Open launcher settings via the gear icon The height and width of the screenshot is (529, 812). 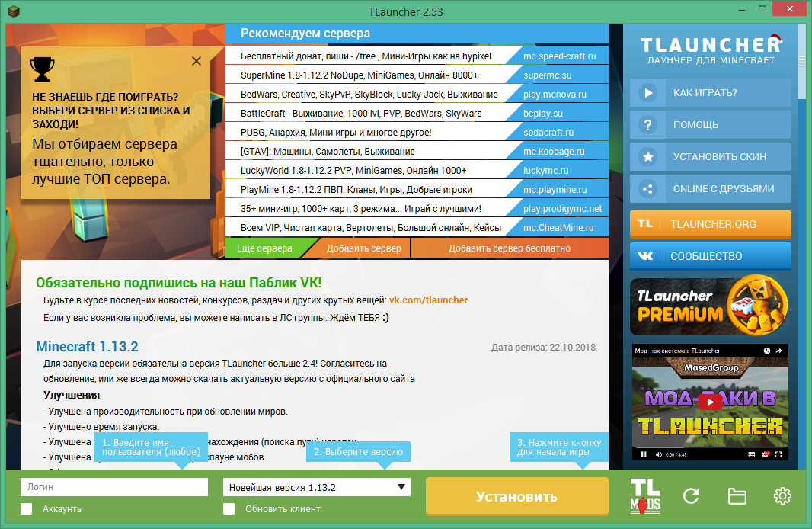(782, 495)
